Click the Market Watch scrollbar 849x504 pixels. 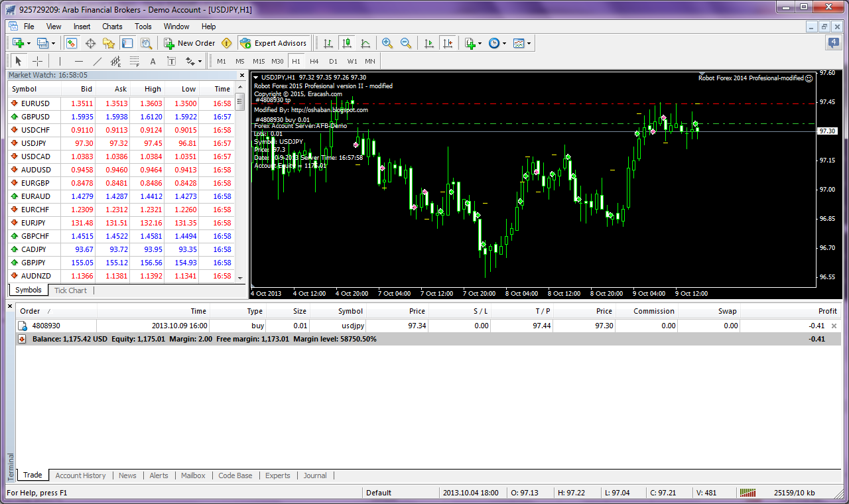(x=241, y=182)
